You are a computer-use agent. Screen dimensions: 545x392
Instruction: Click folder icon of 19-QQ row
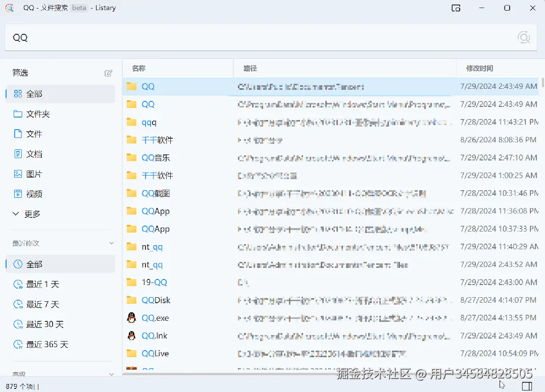(x=131, y=282)
